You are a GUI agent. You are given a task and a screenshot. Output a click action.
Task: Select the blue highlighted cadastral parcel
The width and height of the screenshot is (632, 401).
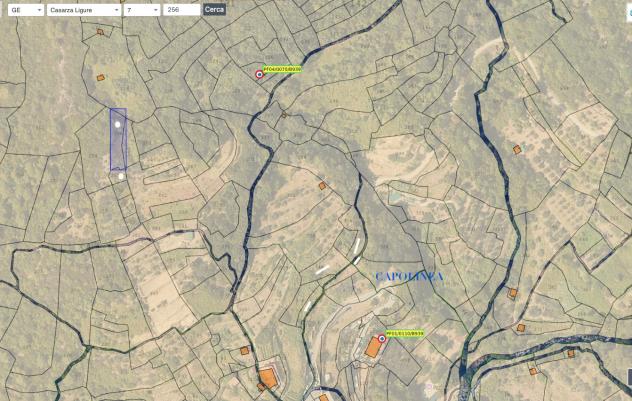[118, 139]
